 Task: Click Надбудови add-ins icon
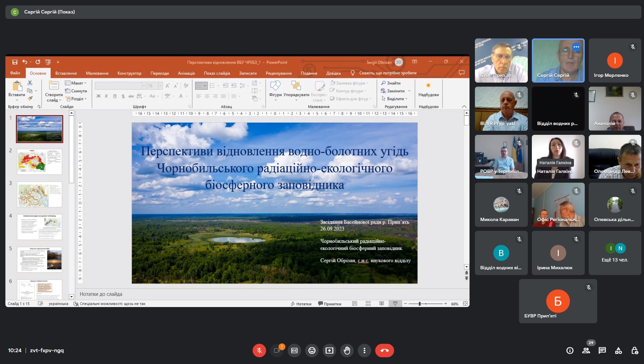click(428, 89)
